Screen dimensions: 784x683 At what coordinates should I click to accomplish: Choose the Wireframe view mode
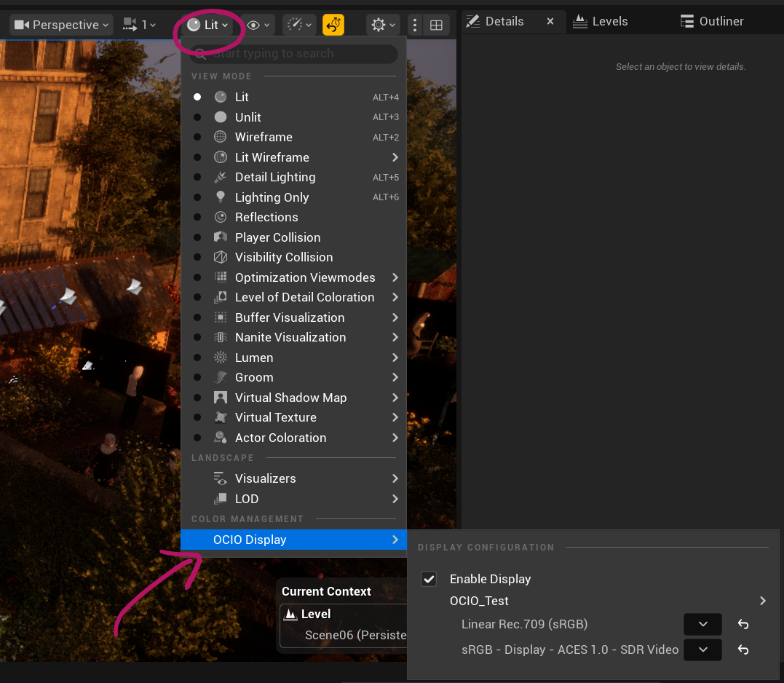point(263,137)
